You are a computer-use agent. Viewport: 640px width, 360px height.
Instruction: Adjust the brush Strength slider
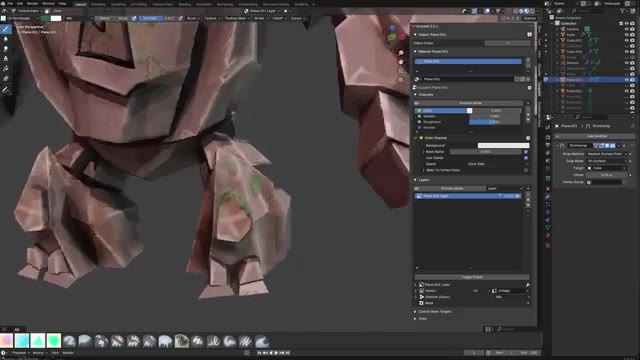coord(157,18)
